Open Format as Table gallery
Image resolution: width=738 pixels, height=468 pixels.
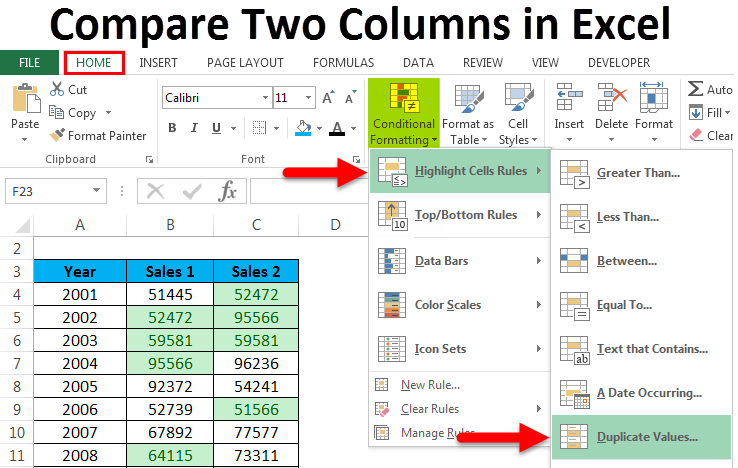pos(468,113)
